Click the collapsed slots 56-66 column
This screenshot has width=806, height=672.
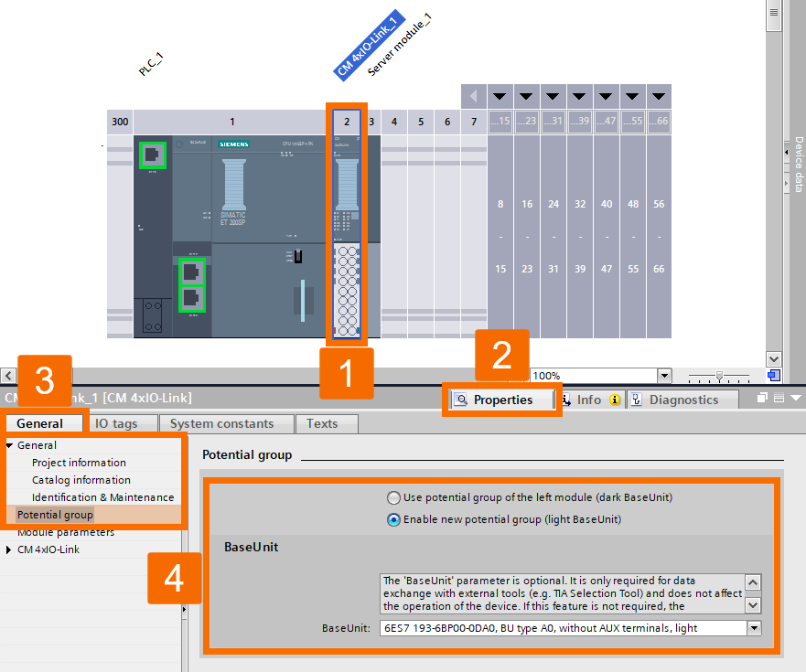(659, 236)
